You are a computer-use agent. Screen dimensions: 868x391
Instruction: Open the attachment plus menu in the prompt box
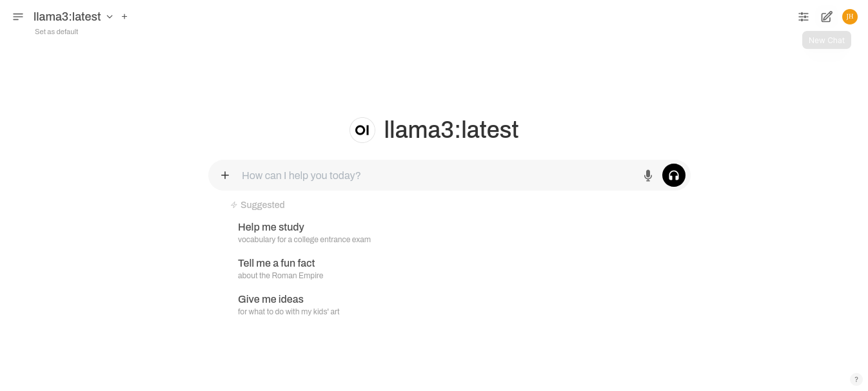(225, 175)
